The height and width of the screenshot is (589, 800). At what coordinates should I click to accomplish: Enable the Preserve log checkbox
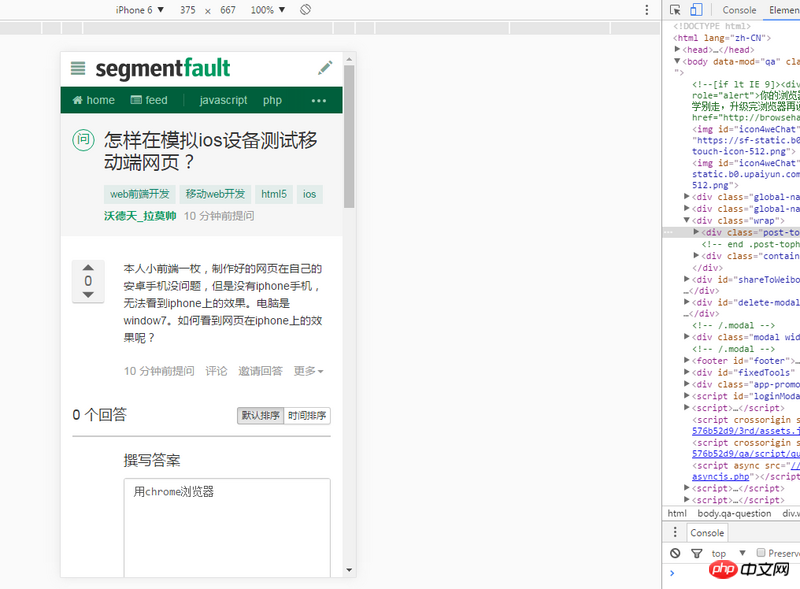click(761, 553)
